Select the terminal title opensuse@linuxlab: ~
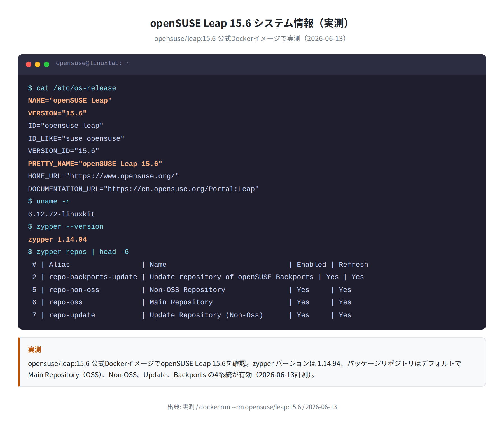The height and width of the screenshot is (422, 504). [x=93, y=63]
